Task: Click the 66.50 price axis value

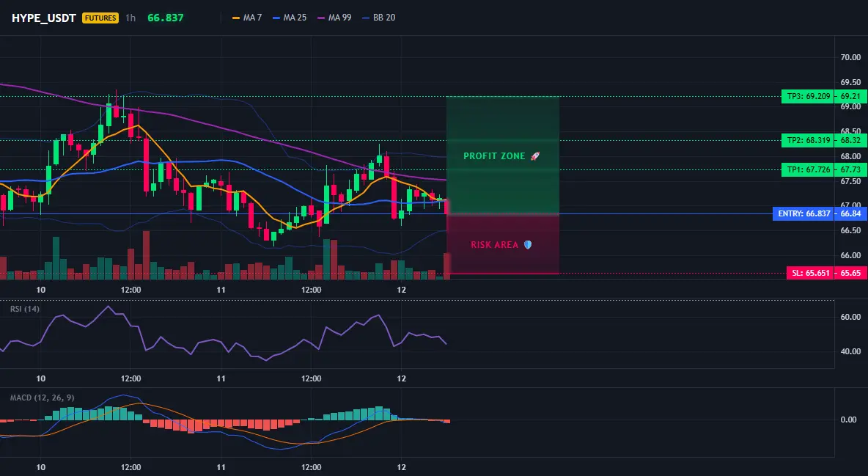Action: (x=850, y=230)
